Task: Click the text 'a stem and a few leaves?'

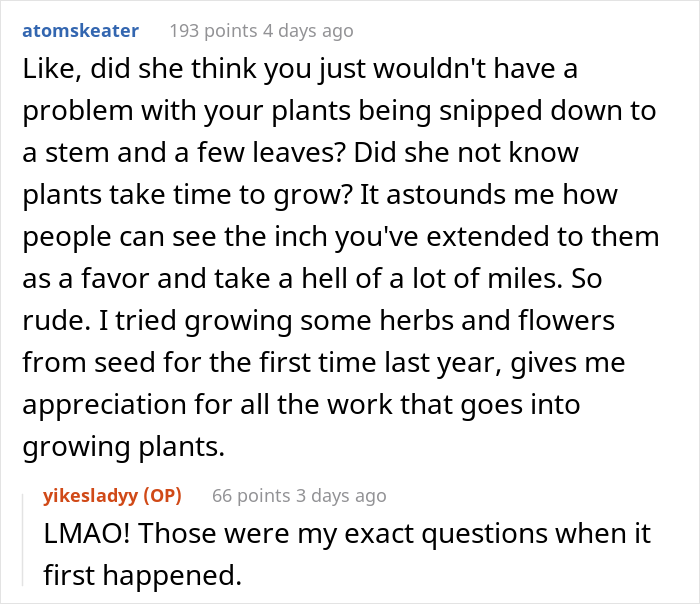Action: pyautogui.click(x=184, y=153)
